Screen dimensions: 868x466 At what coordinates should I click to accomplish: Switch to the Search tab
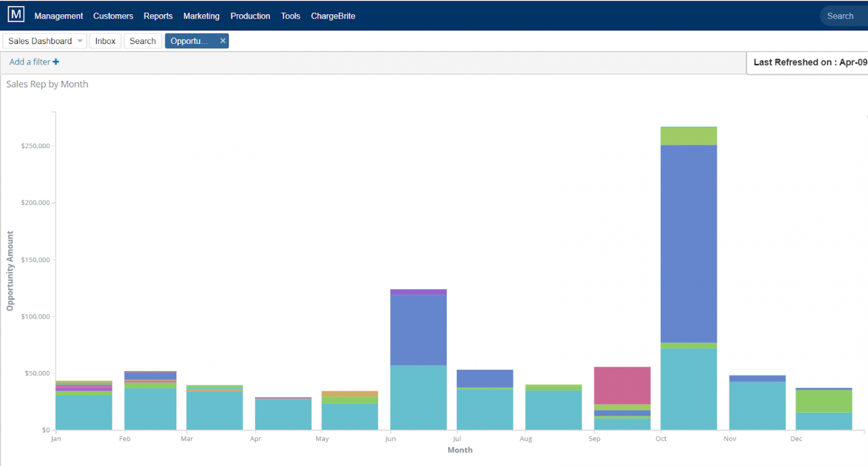click(142, 41)
